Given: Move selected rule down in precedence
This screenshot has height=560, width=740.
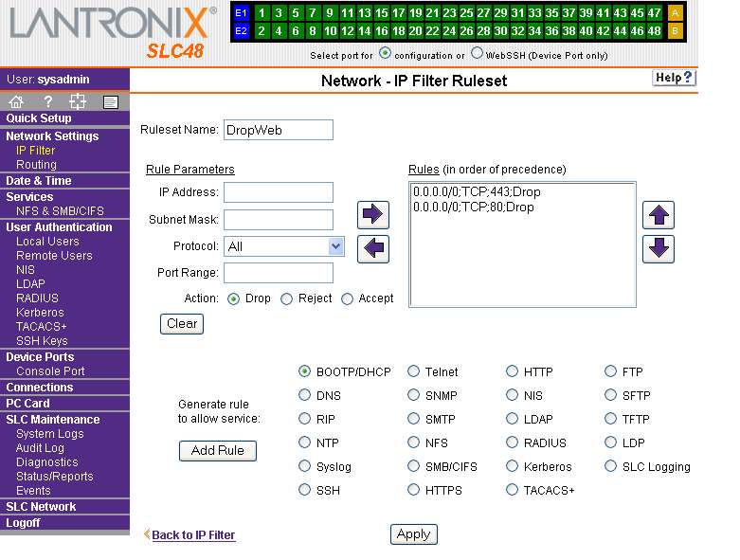Looking at the screenshot, I should click(658, 249).
